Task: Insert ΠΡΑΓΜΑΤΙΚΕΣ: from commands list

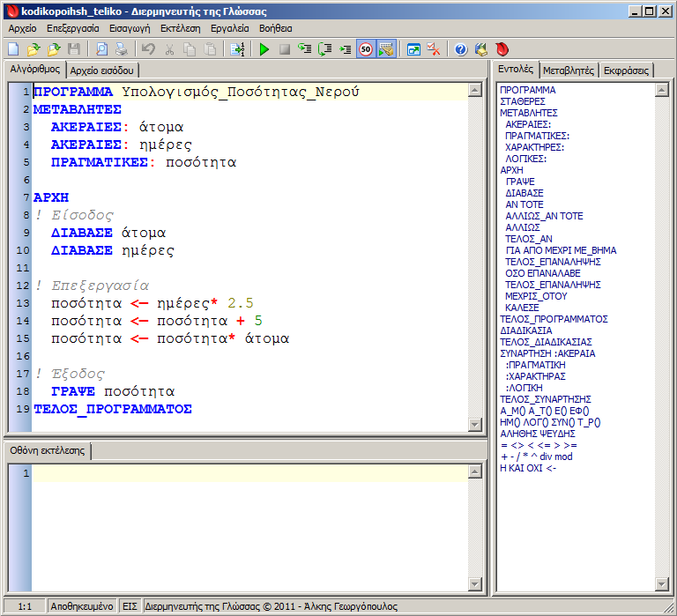Action: coord(537,136)
